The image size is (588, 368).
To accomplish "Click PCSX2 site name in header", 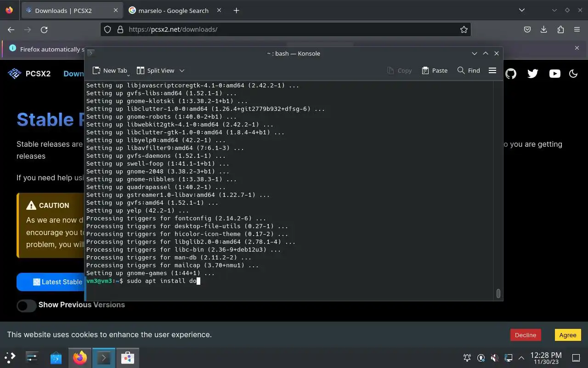I will pyautogui.click(x=38, y=74).
